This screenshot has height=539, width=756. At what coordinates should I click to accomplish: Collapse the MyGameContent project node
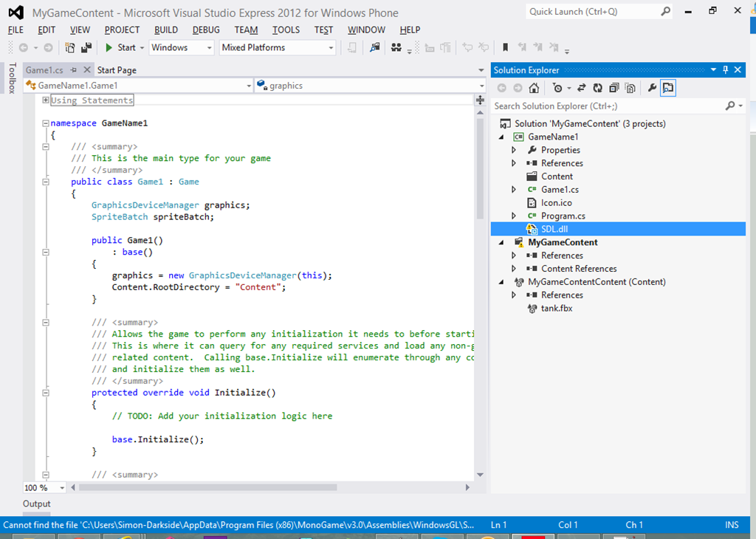click(x=501, y=242)
